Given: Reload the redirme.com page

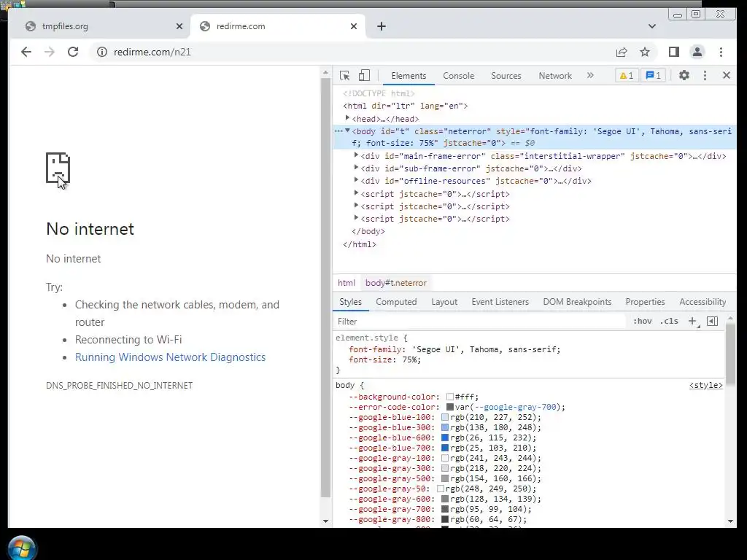Looking at the screenshot, I should click(x=73, y=52).
